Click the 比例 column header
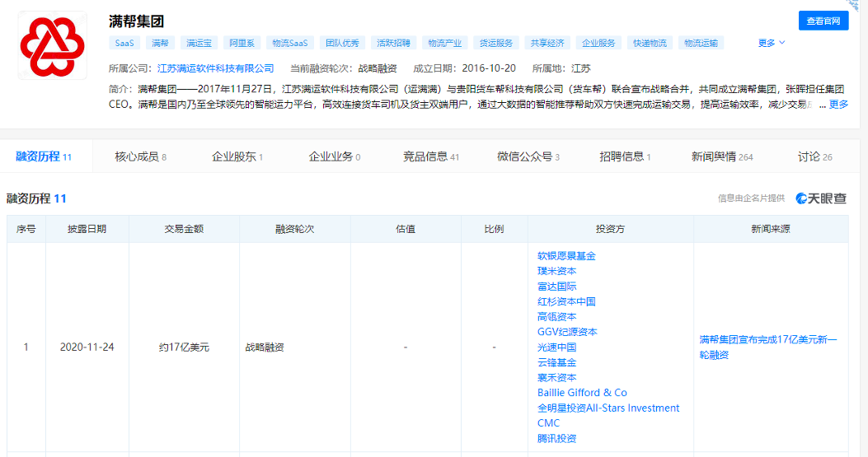 (x=494, y=229)
